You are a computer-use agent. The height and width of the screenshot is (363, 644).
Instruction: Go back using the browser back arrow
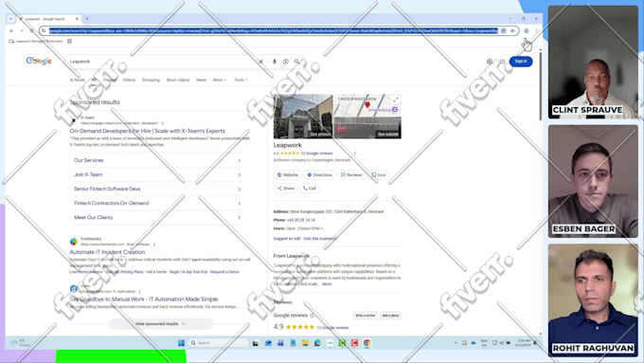coord(11,31)
